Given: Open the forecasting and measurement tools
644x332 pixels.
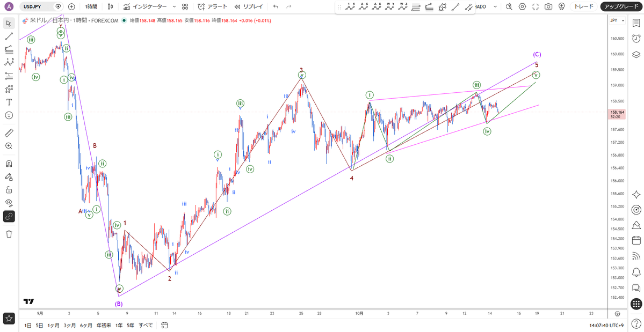Looking at the screenshot, I should click(9, 76).
